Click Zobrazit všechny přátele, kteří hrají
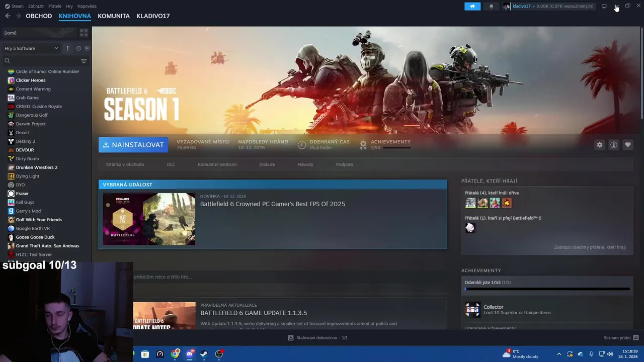 pyautogui.click(x=590, y=247)
